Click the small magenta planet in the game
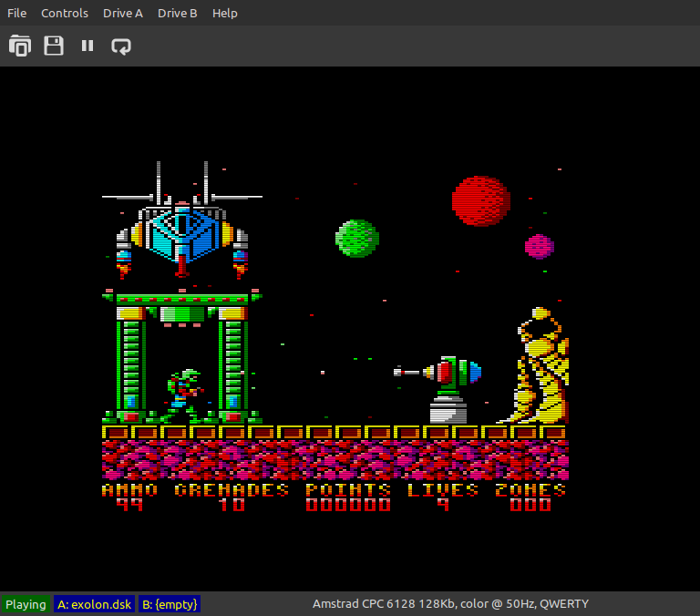 [x=540, y=246]
